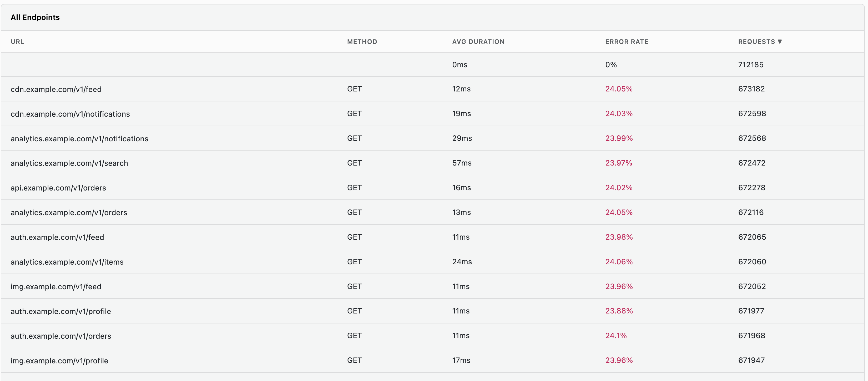
Task: Select the 712185 requests total cell
Action: (751, 65)
